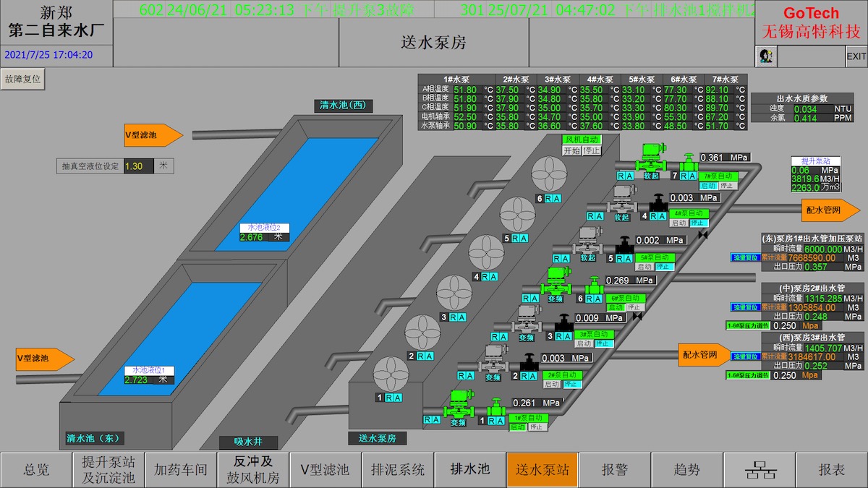Toggle 1#泵自动 mode

pyautogui.click(x=528, y=418)
